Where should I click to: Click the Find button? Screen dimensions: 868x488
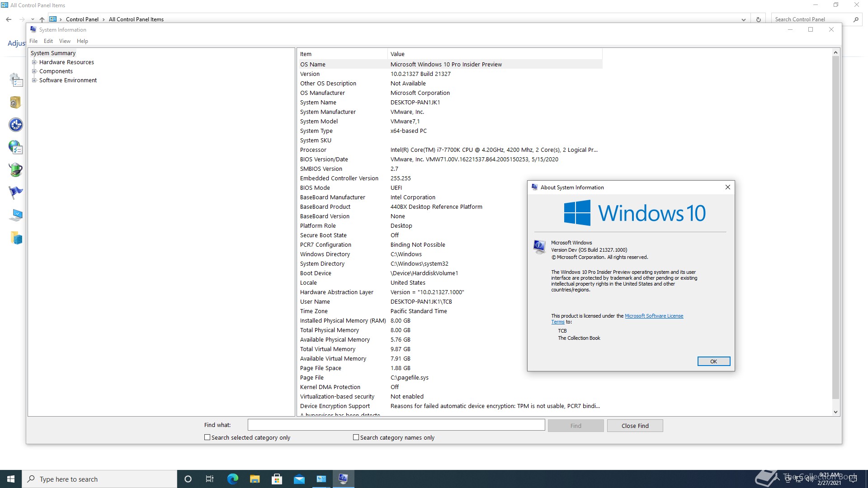(x=576, y=426)
